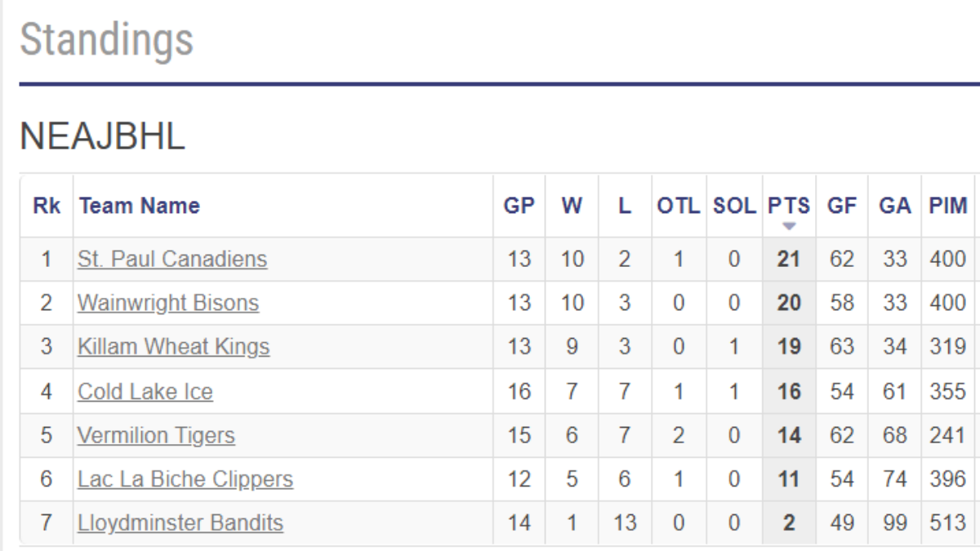Sort table by GA column header
This screenshot has height=551, width=980.
894,207
